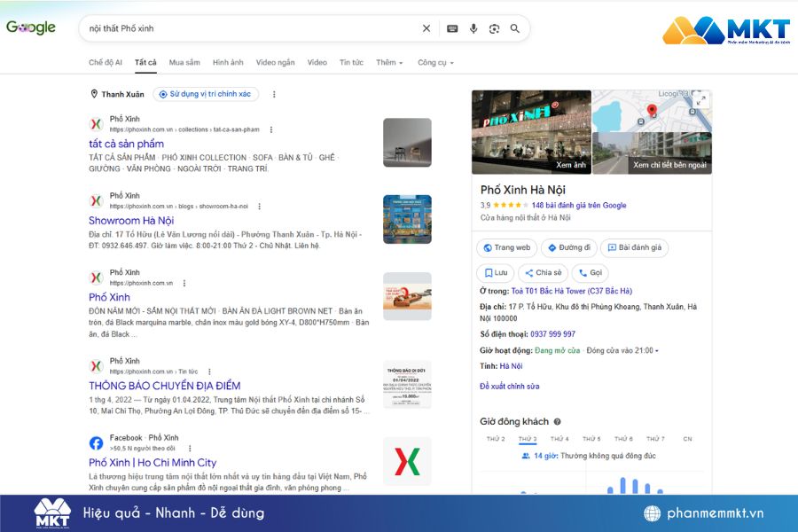Open 148 bài đánh giá trên Google link
Image resolution: width=798 pixels, height=532 pixels.
(579, 205)
